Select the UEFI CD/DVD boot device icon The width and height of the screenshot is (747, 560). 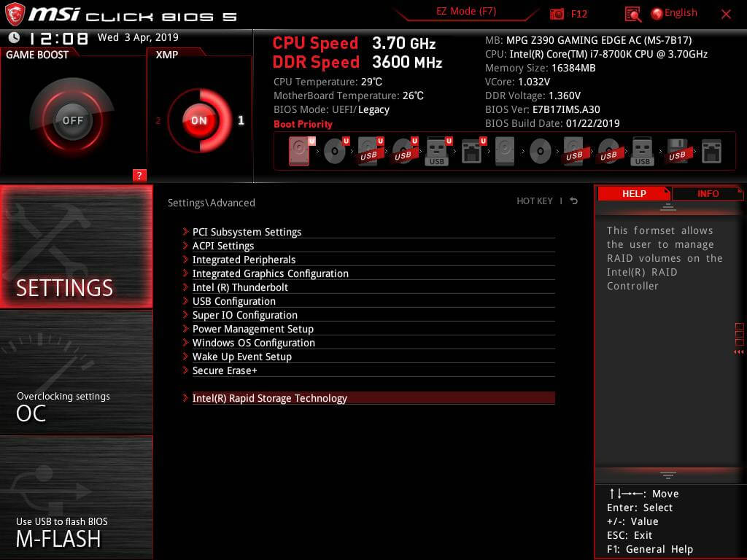[x=336, y=151]
